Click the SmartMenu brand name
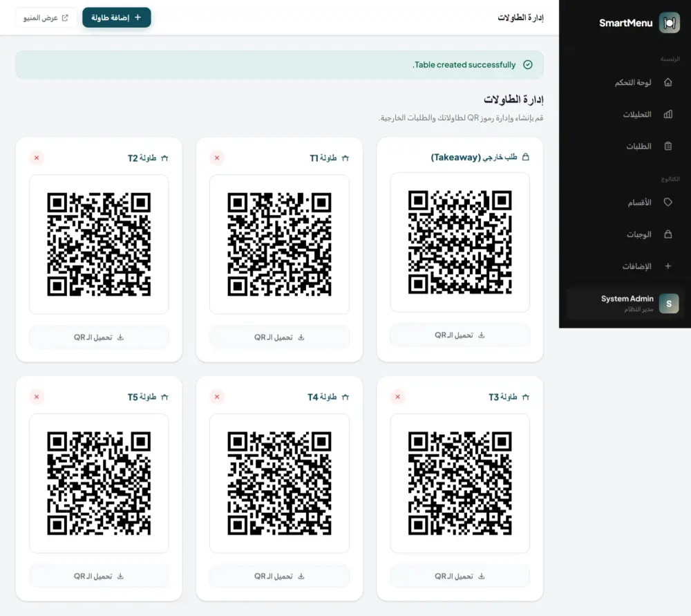 pos(625,23)
